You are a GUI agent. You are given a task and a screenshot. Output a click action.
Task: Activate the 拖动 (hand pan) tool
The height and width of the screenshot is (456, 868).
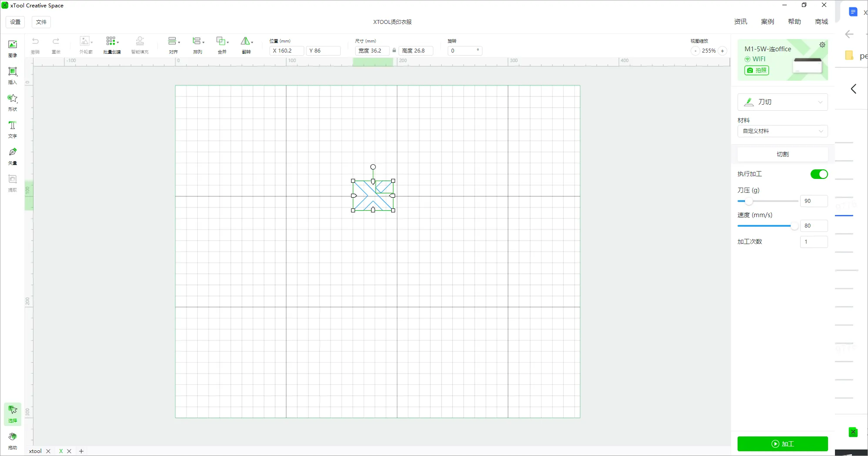click(x=13, y=439)
